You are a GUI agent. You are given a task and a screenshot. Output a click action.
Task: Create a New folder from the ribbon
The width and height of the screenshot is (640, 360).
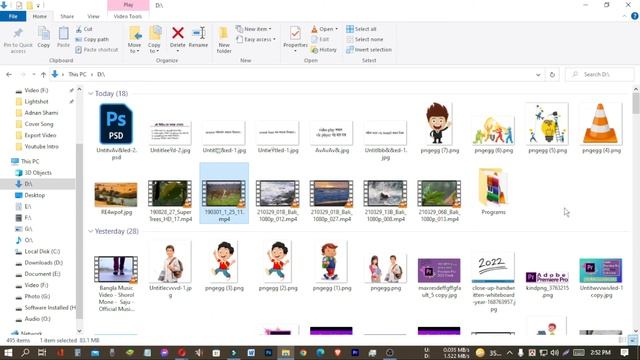224,40
